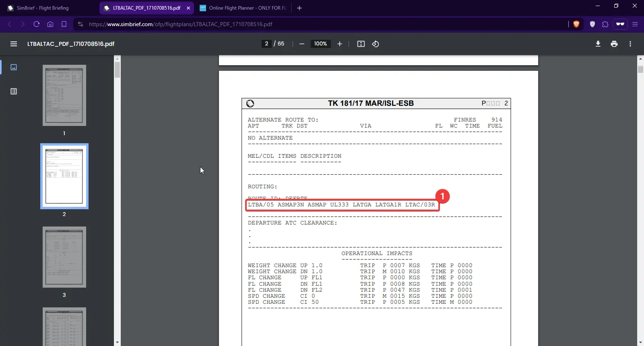Screen dimensions: 644x346
Task: Fit the PDF to page
Action: (x=361, y=44)
